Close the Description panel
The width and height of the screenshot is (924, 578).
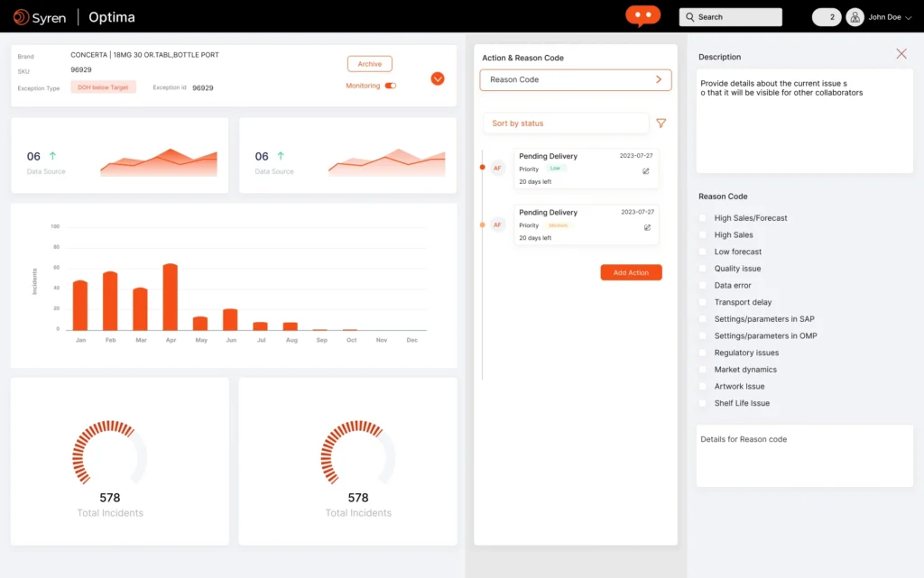[901, 54]
